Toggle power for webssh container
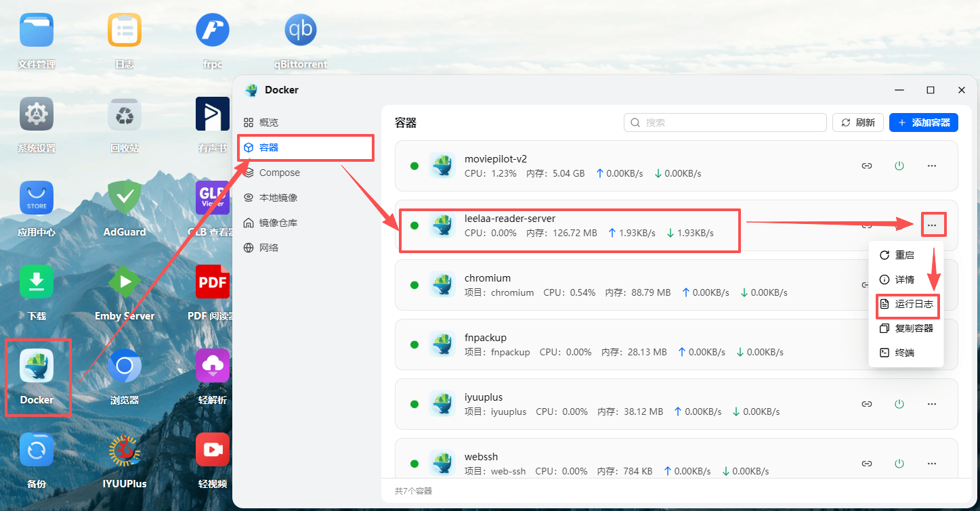This screenshot has height=511, width=980. point(899,464)
